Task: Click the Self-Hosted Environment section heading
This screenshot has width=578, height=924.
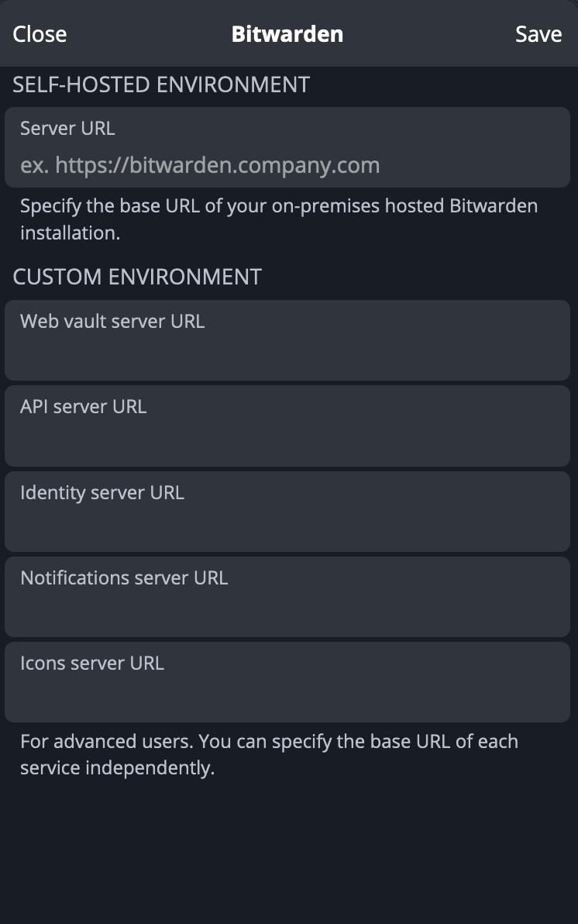Action: tap(161, 84)
